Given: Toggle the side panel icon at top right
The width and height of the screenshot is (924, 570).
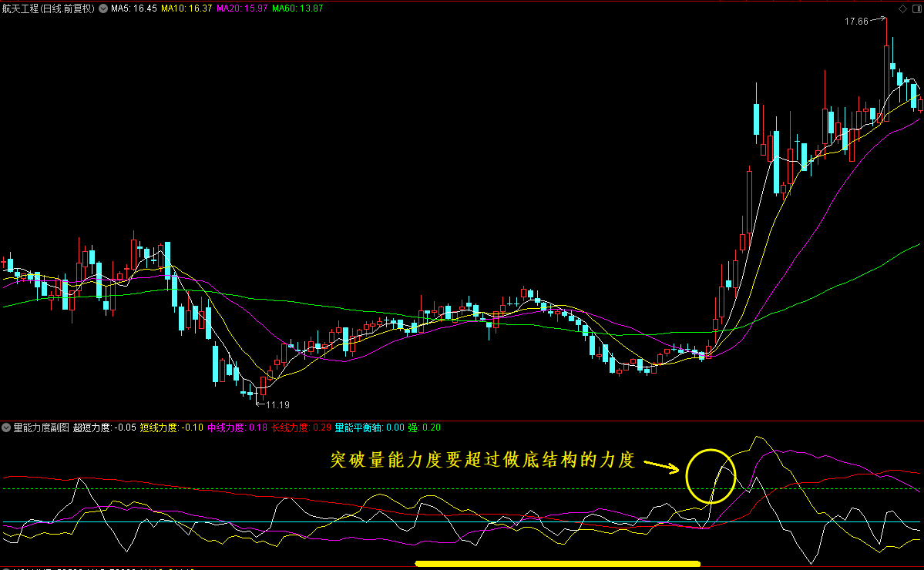Looking at the screenshot, I should click(917, 8).
